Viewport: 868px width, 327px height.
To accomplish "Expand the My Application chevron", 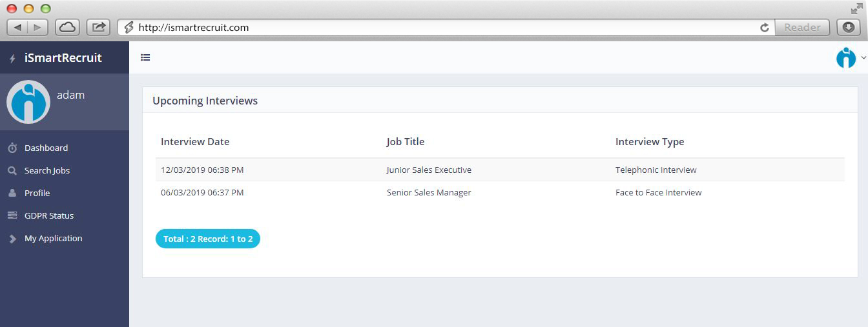I will pyautogui.click(x=12, y=239).
